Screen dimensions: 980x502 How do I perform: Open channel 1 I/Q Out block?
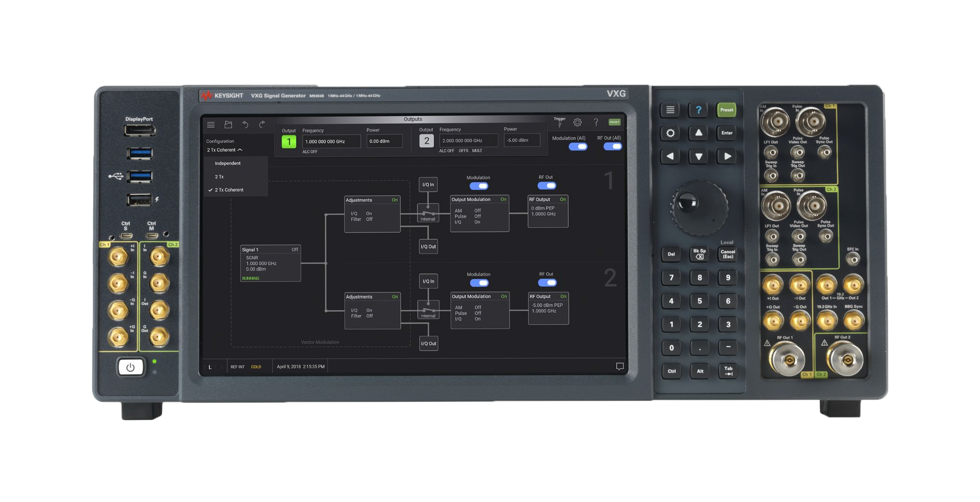point(428,246)
